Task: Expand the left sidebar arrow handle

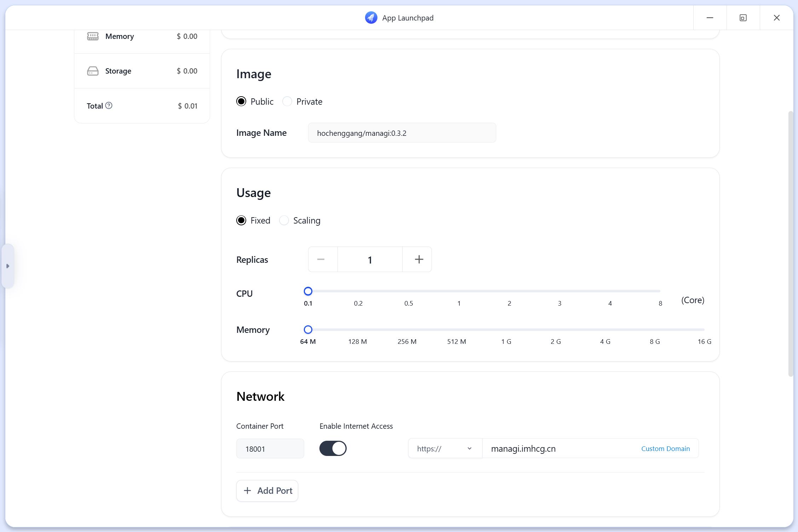Action: pos(8,266)
